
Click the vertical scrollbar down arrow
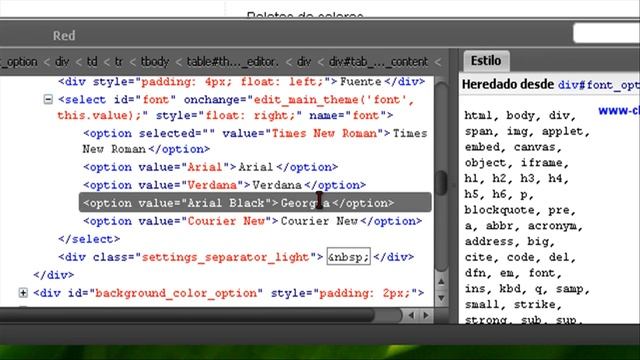point(441,298)
